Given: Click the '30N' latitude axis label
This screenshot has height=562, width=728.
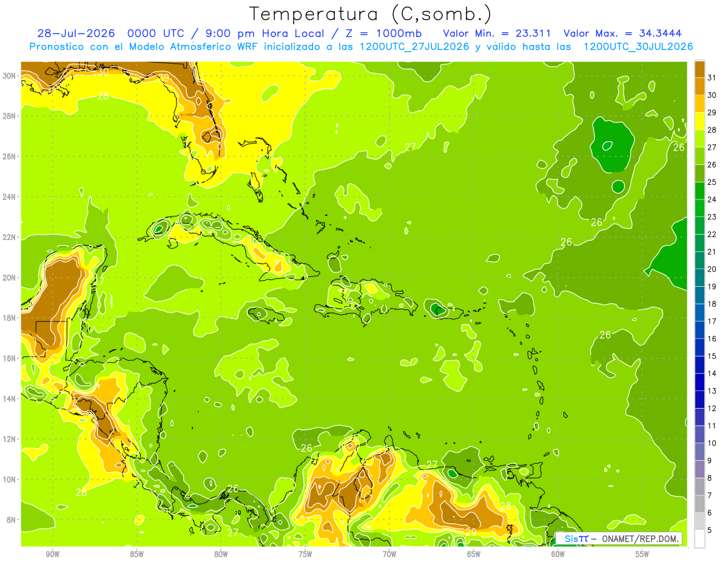Looking at the screenshot, I should tap(10, 76).
